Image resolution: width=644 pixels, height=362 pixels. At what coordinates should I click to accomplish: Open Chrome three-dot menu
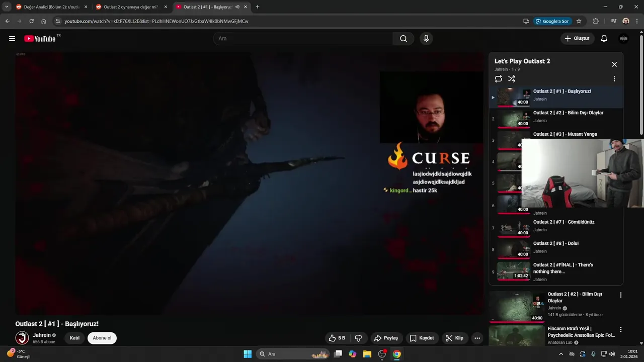point(637,21)
